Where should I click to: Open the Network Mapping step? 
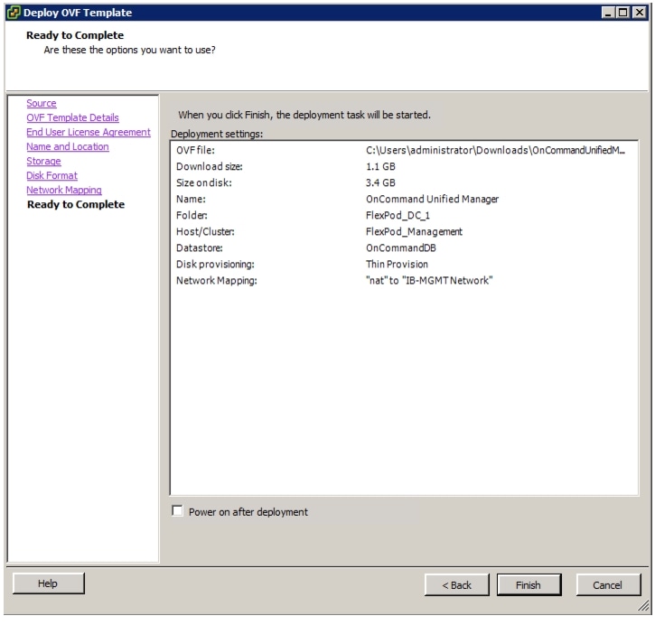pyautogui.click(x=64, y=190)
